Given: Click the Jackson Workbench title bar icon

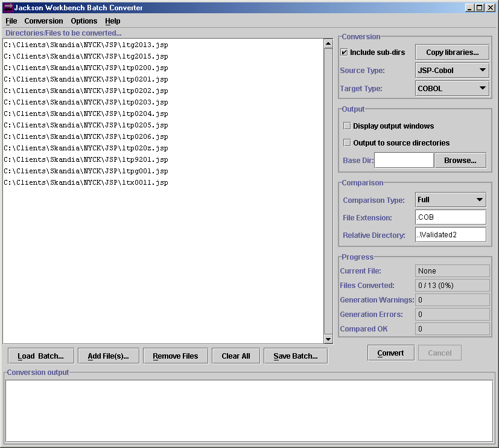Looking at the screenshot, I should (x=8, y=8).
